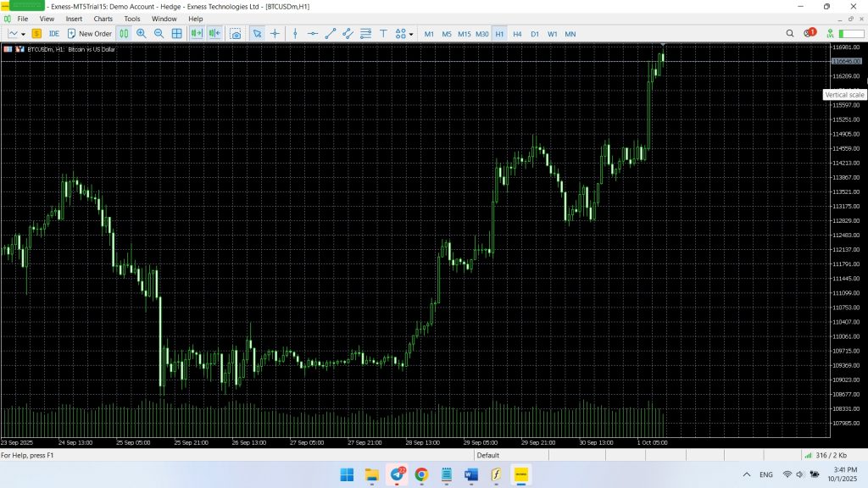Viewport: 868px width, 488px height.
Task: Open the tile windows grid icon
Action: pyautogui.click(x=177, y=34)
